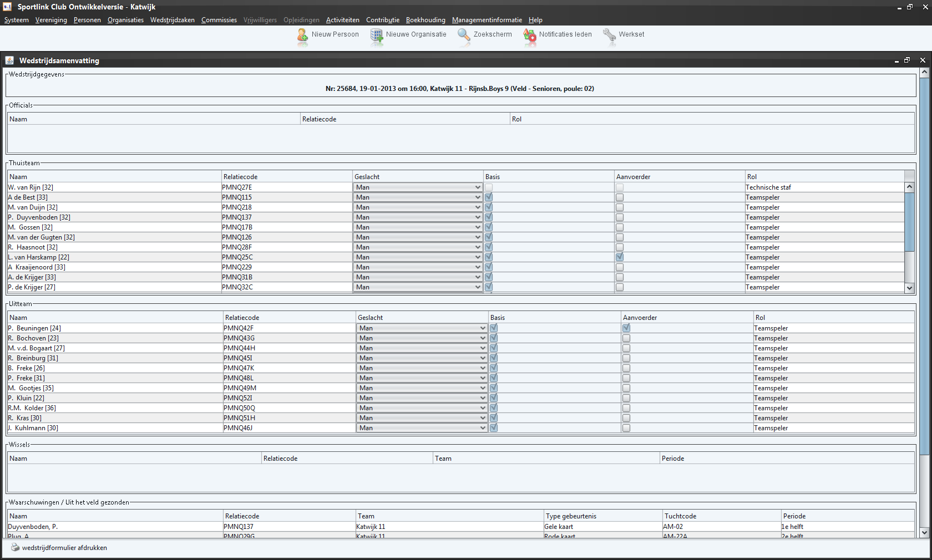Open Geslacht dropdown for M. van Duijn
Image resolution: width=932 pixels, height=560 pixels.
pyautogui.click(x=418, y=207)
